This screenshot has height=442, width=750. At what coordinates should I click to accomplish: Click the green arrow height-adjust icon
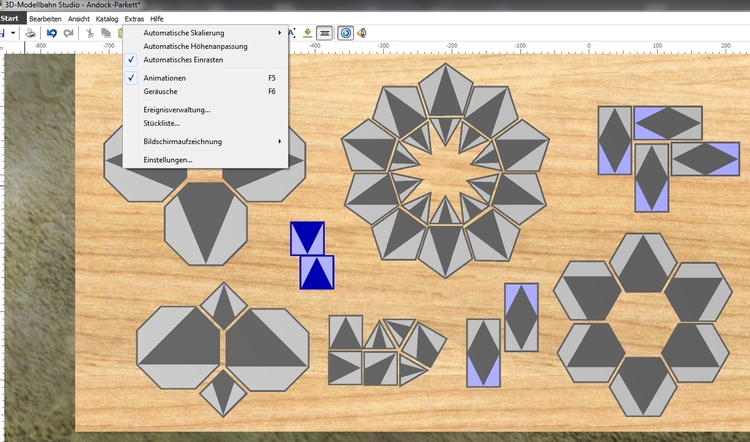pyautogui.click(x=306, y=33)
